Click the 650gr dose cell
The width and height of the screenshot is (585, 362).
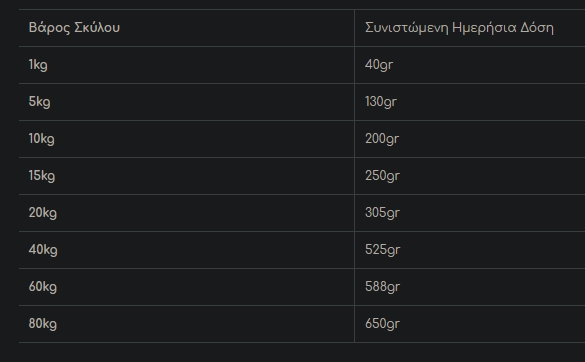click(470, 324)
